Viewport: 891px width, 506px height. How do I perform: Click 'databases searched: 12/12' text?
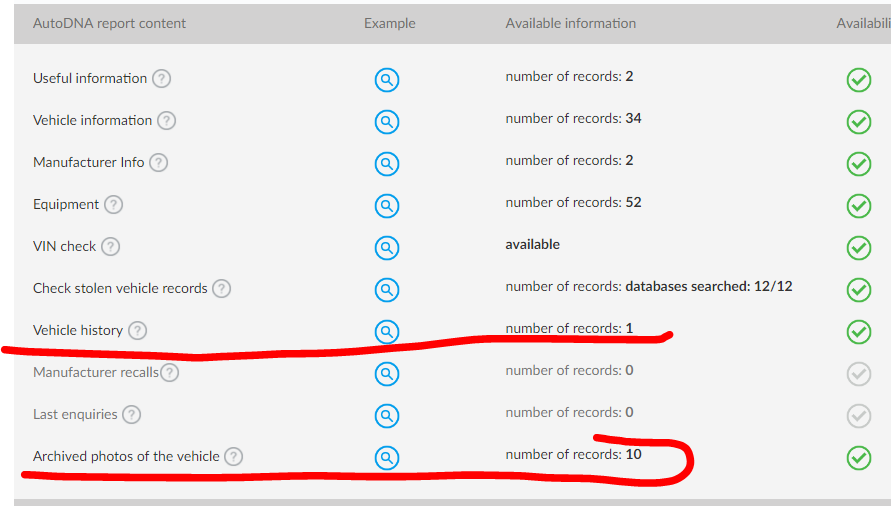pos(709,287)
